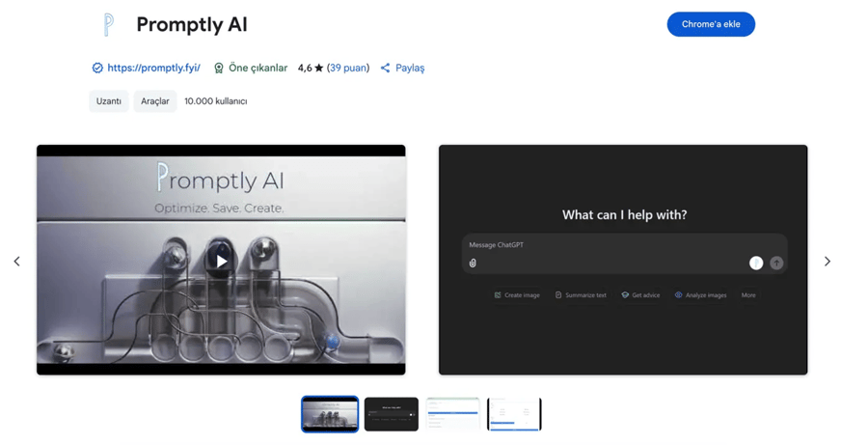868x445 pixels.
Task: Select the third light screenshot thumbnail
Action: (x=453, y=414)
